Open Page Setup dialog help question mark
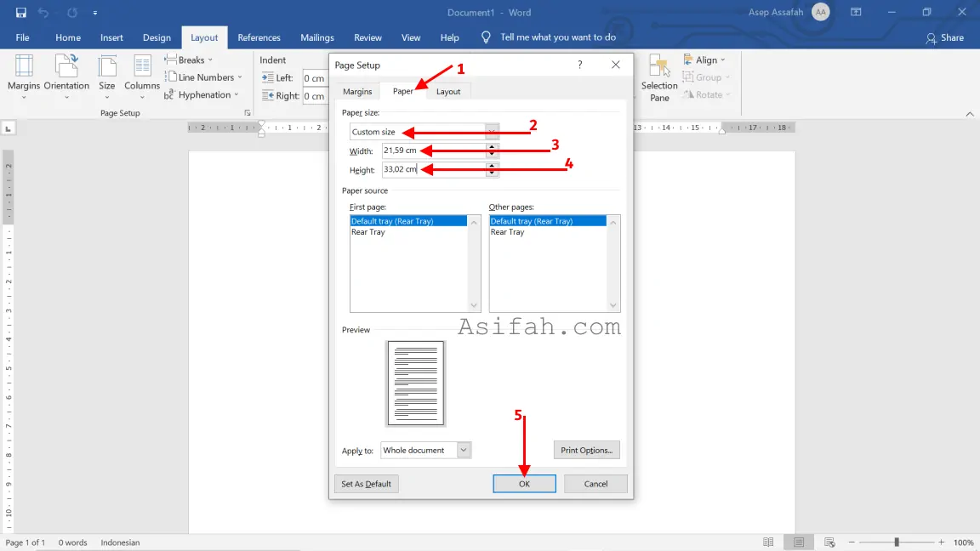Viewport: 980px width, 551px height. point(580,65)
